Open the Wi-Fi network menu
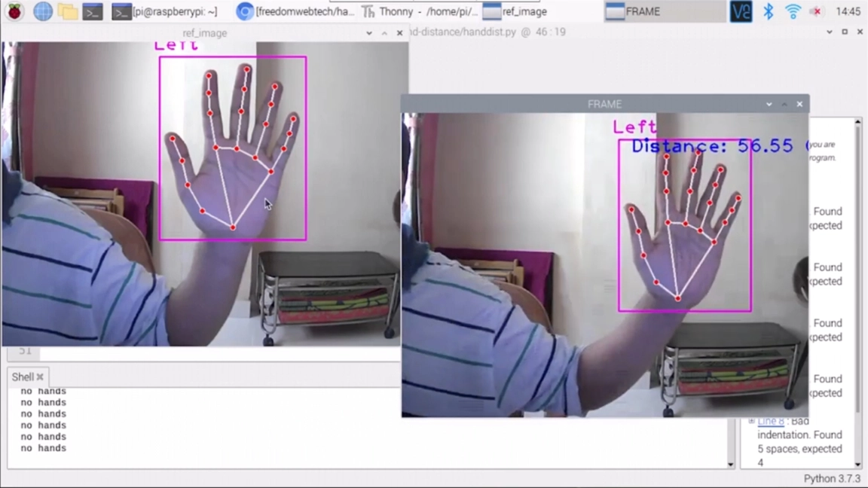The width and height of the screenshot is (868, 488). point(793,11)
